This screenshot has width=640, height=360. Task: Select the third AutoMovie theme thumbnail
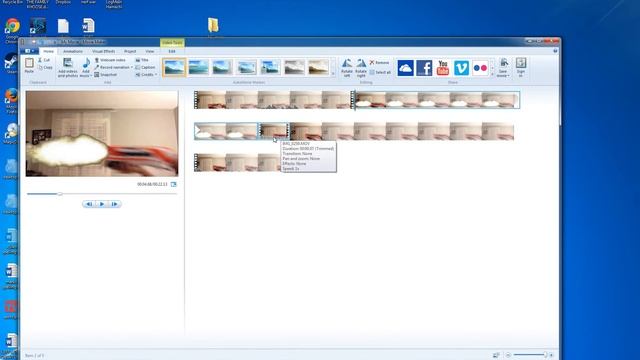(222, 67)
